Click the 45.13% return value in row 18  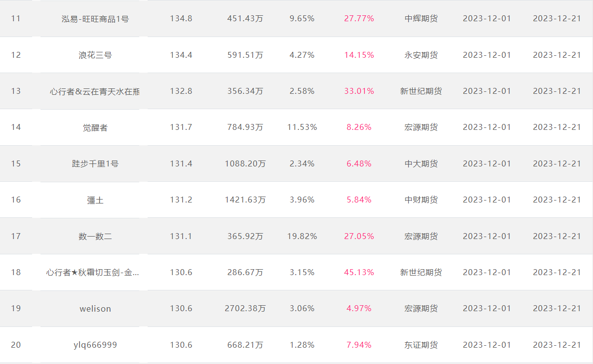359,272
